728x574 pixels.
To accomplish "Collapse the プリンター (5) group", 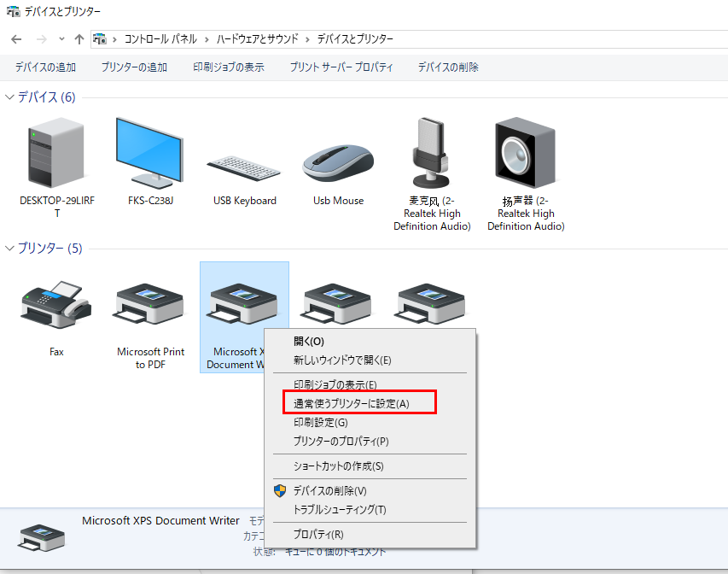I will [9, 248].
